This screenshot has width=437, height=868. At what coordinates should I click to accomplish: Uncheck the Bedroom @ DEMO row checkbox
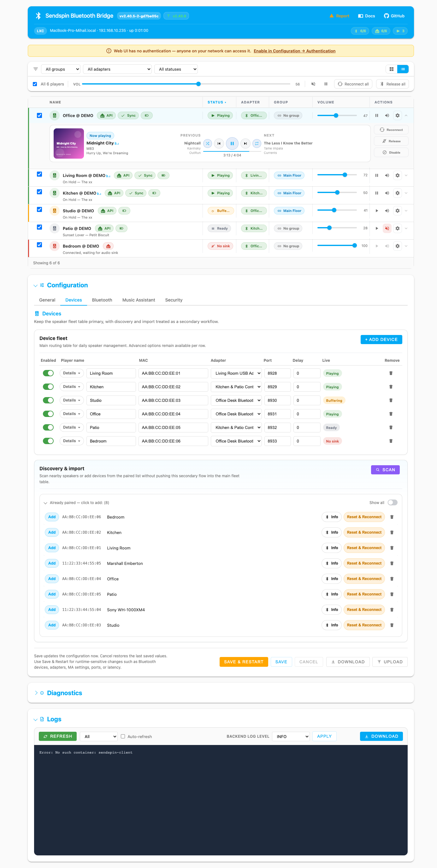click(39, 245)
